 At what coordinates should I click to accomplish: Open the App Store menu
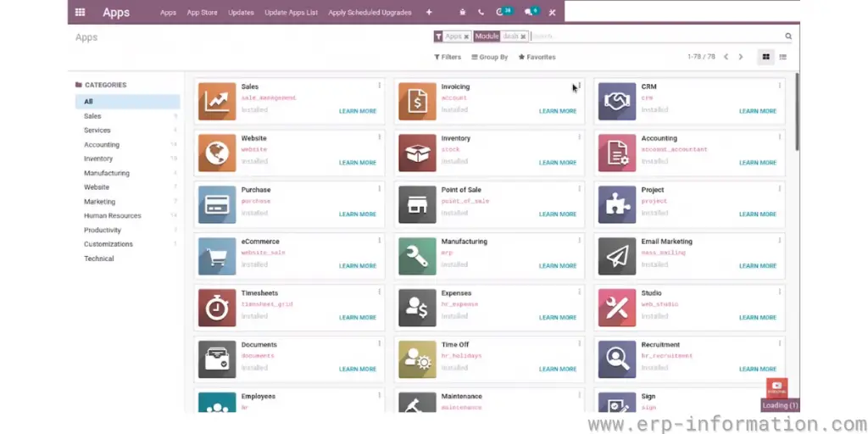[x=202, y=12]
